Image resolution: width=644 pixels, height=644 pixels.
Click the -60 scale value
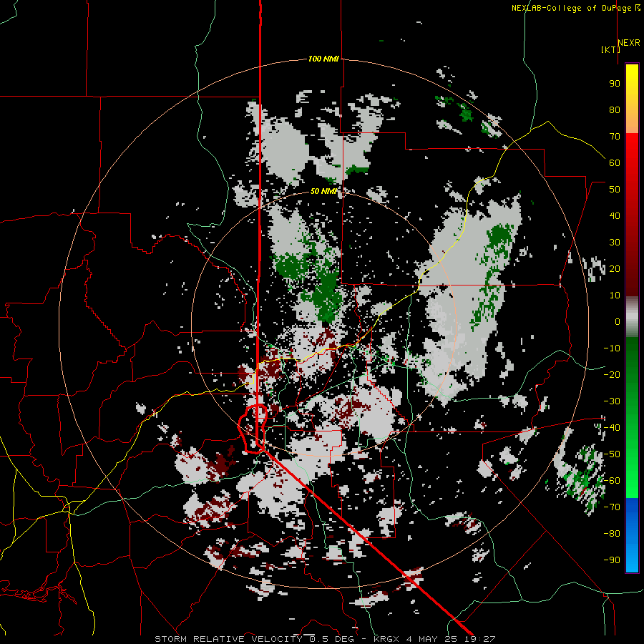click(612, 481)
